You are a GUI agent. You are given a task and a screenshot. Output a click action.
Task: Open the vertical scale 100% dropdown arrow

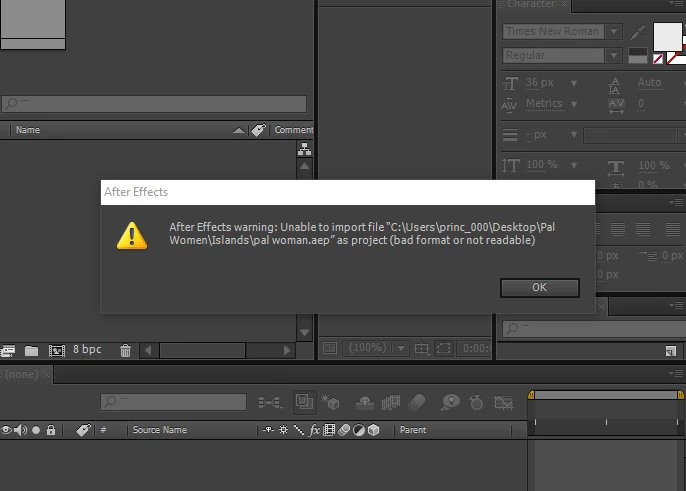[574, 165]
